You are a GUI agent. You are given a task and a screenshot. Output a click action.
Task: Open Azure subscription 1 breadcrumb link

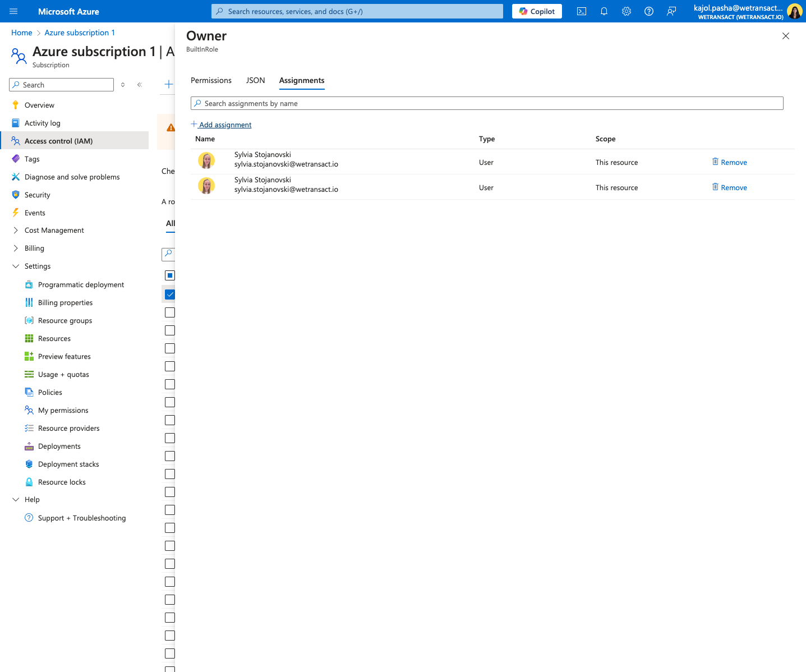click(x=80, y=33)
